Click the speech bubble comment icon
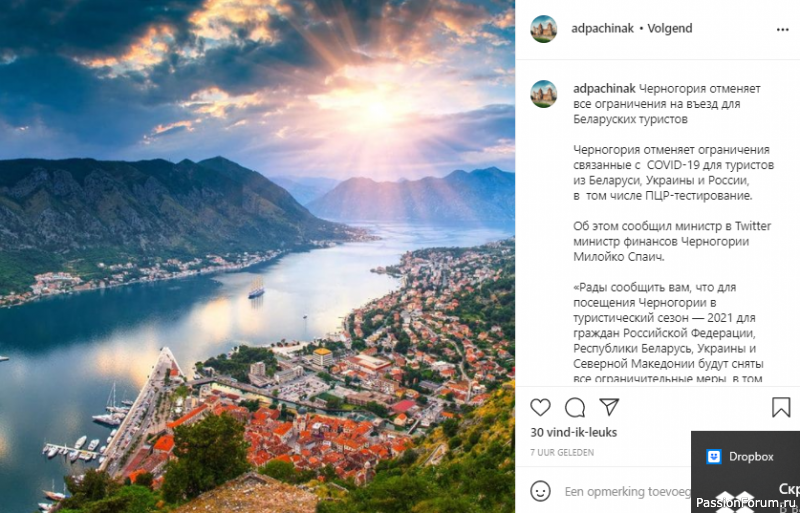 pos(575,407)
